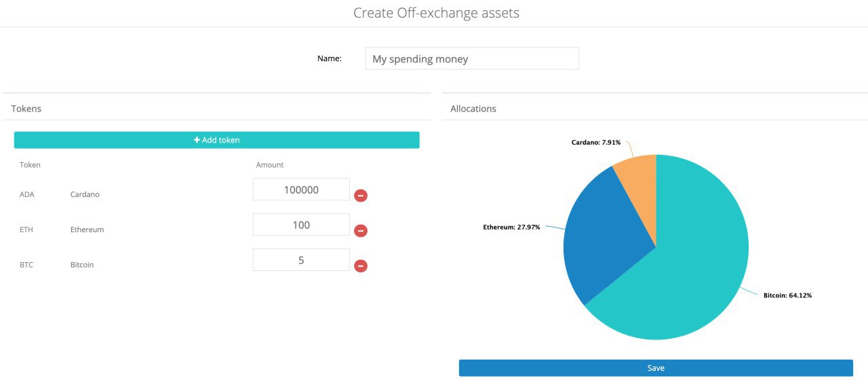The width and height of the screenshot is (868, 387).
Task: Click the Allocations panel header
Action: tap(473, 109)
